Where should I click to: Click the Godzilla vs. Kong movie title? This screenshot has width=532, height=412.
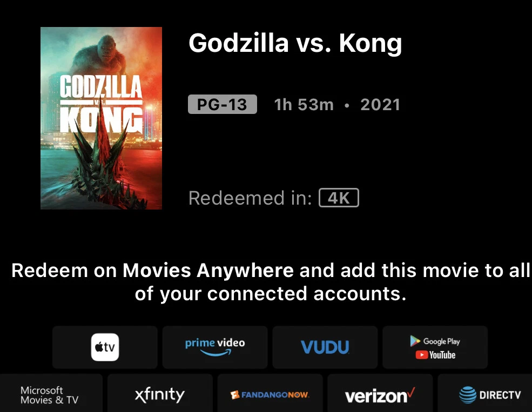coord(295,43)
